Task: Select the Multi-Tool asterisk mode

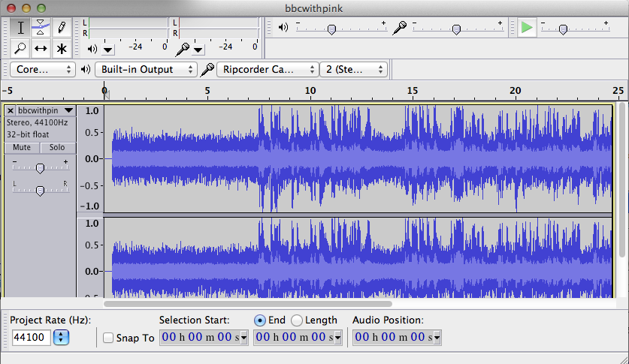Action: point(62,49)
